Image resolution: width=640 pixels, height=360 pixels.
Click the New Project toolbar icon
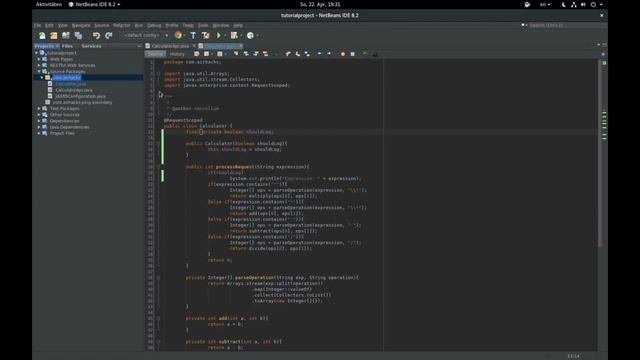point(54,36)
